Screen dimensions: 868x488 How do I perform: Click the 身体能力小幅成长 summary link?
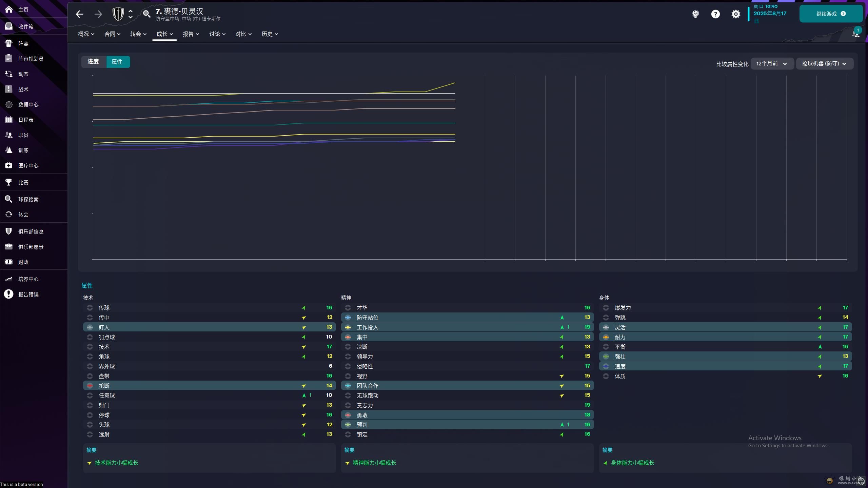click(633, 463)
